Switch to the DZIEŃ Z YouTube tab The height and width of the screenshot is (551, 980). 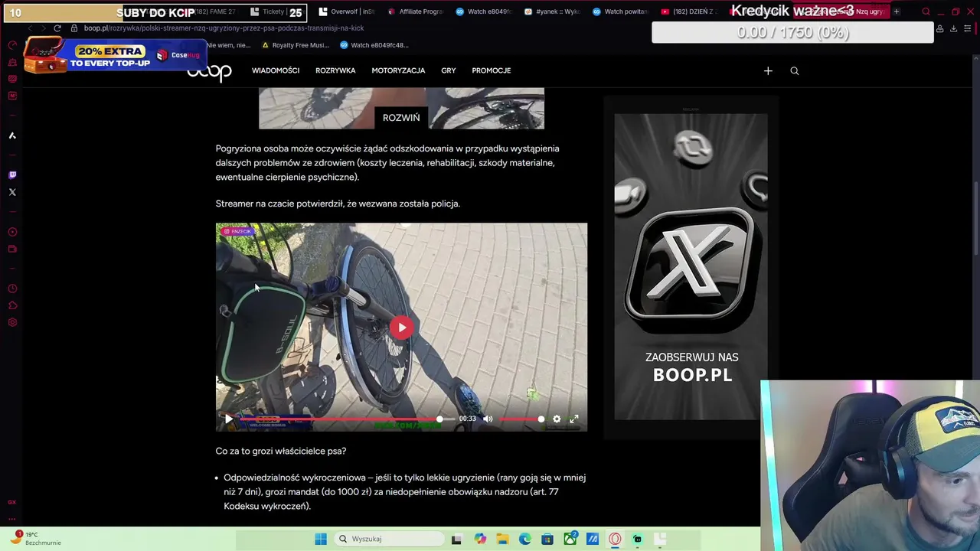click(689, 11)
